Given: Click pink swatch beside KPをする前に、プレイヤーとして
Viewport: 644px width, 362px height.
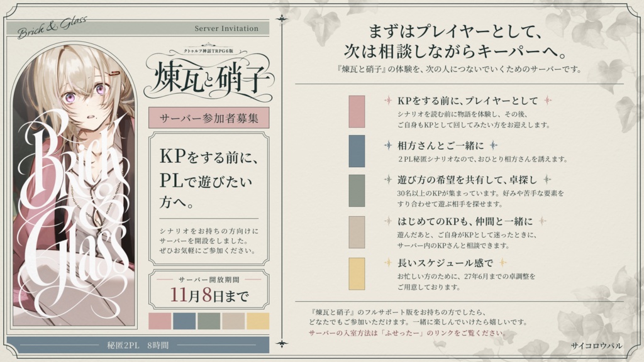Looking at the screenshot, I should click(x=357, y=112).
